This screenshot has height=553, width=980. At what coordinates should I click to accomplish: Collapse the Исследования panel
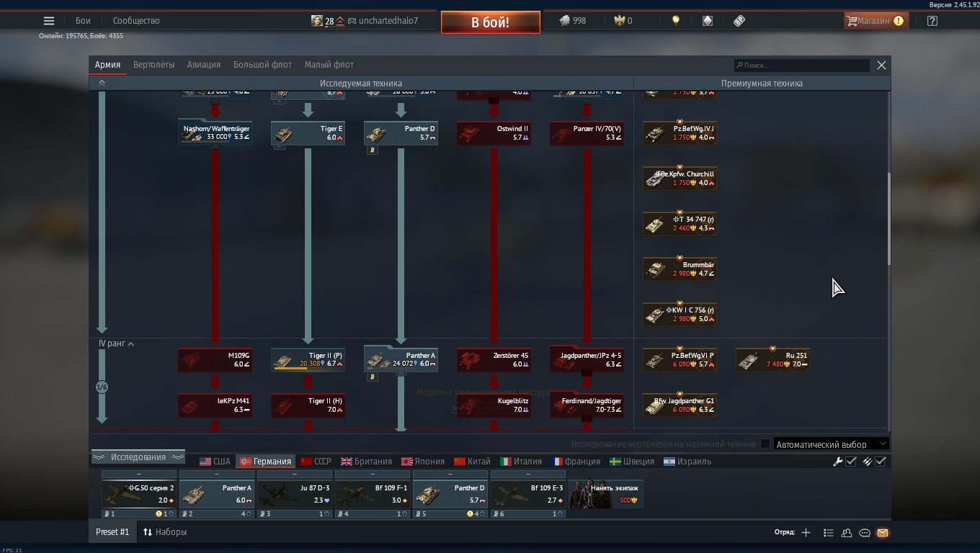click(x=138, y=457)
